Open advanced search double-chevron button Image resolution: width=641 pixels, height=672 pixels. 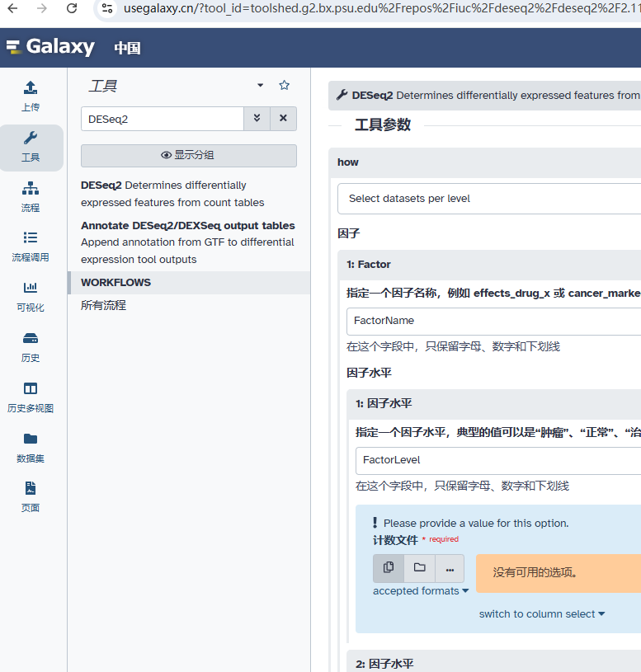click(x=257, y=118)
